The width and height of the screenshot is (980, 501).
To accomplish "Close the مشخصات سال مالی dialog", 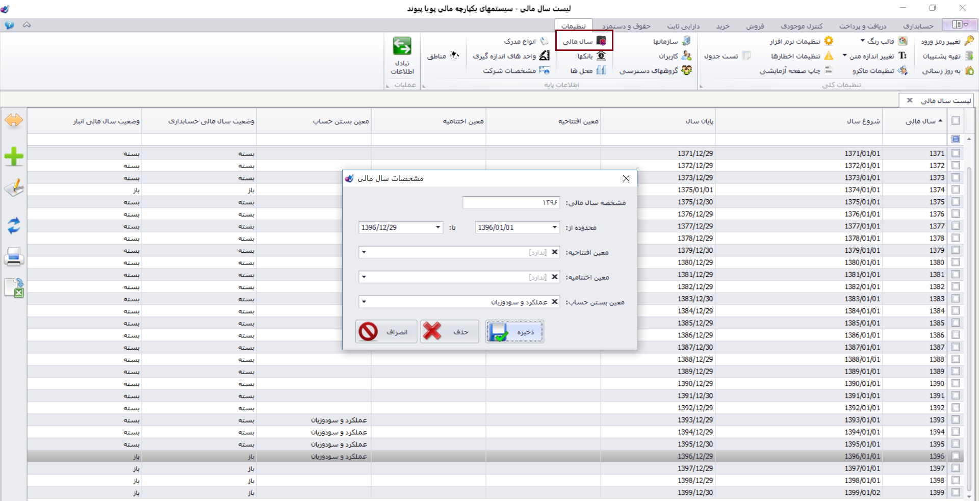I will (x=626, y=178).
